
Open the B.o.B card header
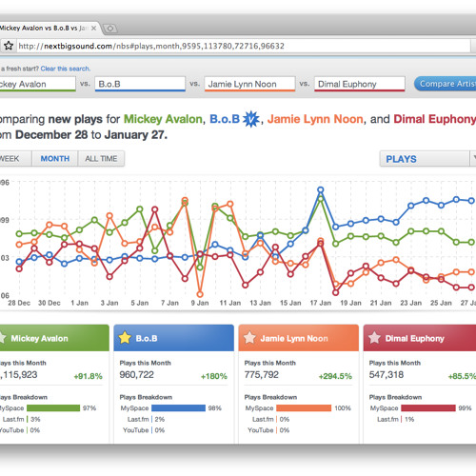(x=173, y=338)
